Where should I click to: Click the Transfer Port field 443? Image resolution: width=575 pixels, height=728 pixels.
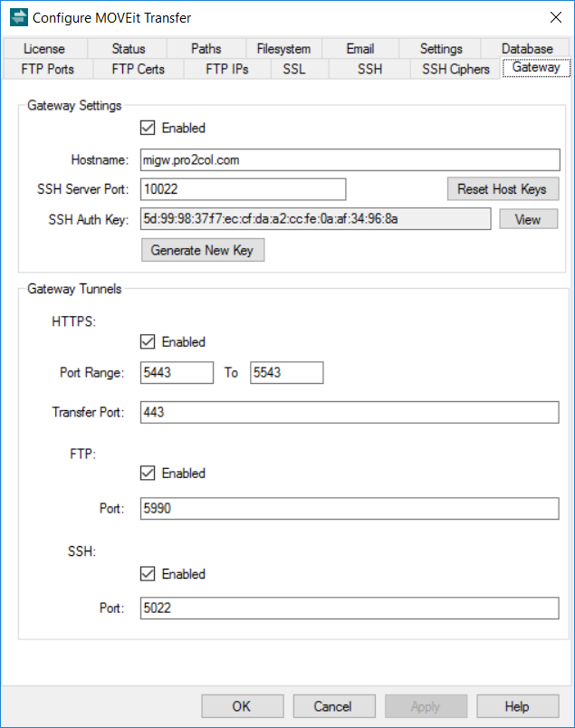350,412
